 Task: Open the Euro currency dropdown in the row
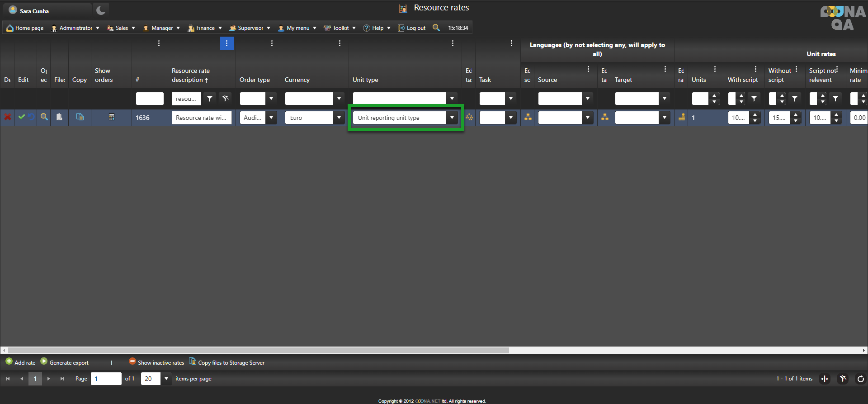point(339,118)
